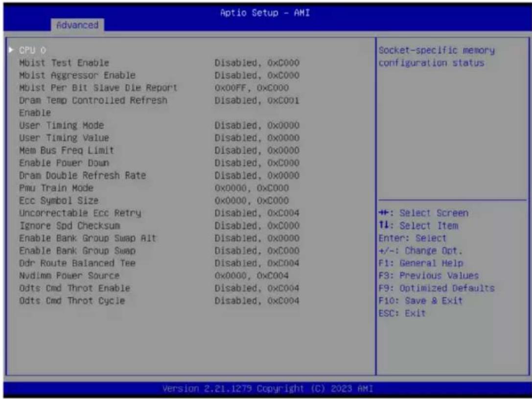The width and height of the screenshot is (532, 399).
Task: Expand the CPU 0 submenu arrow
Action: [11, 50]
